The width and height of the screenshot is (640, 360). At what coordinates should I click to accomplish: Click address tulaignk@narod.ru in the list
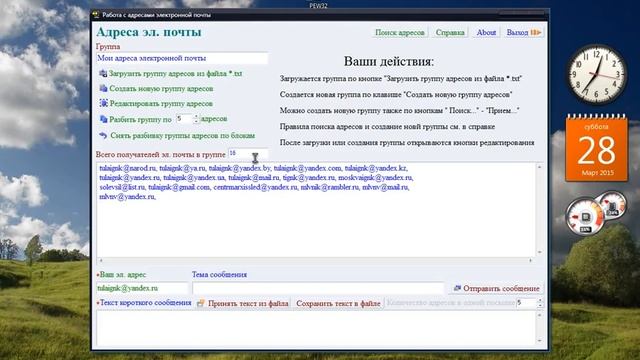pyautogui.click(x=128, y=168)
